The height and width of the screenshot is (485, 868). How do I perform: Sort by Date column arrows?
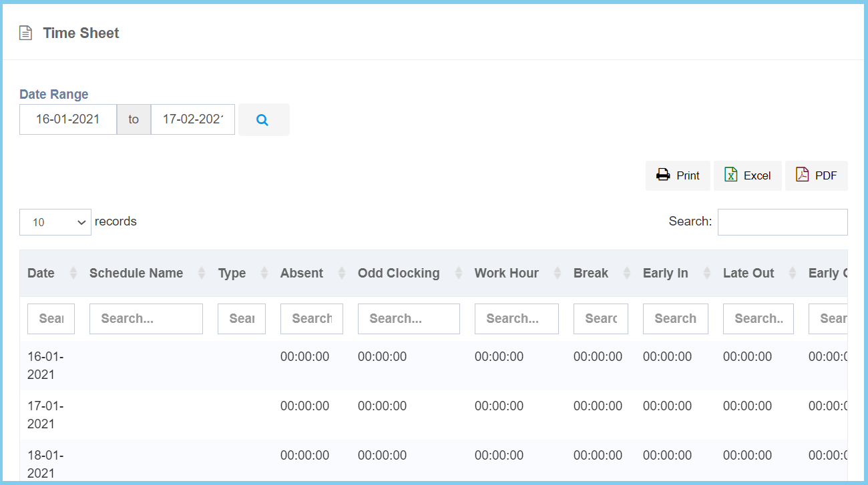tap(73, 274)
